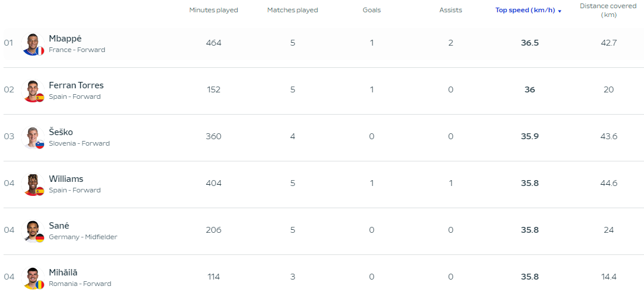Click the sort arrow beside Top speed
This screenshot has height=293, width=644.
click(559, 11)
